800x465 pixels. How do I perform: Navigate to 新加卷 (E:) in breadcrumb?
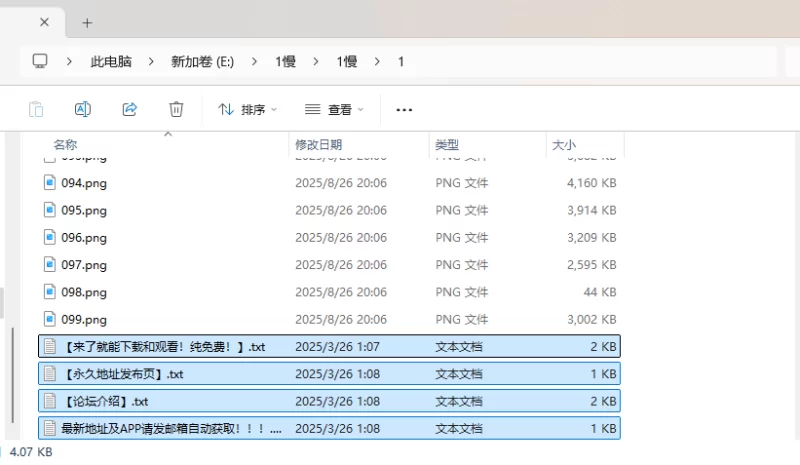pos(203,62)
